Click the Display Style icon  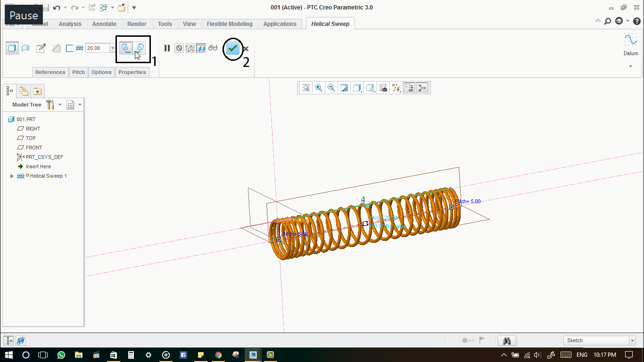[x=357, y=88]
